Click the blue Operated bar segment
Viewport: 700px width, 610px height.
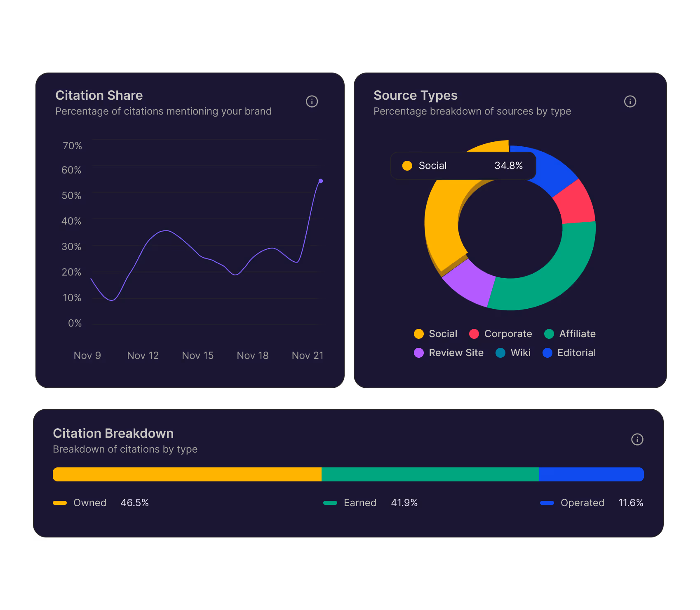pos(592,474)
